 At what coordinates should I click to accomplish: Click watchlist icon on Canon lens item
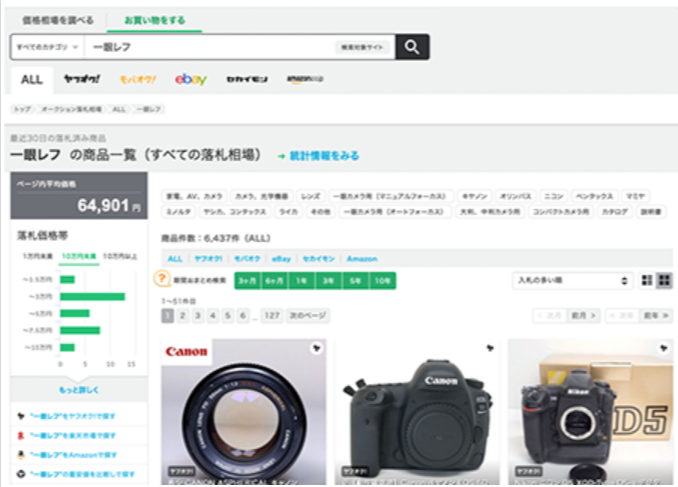point(316,349)
